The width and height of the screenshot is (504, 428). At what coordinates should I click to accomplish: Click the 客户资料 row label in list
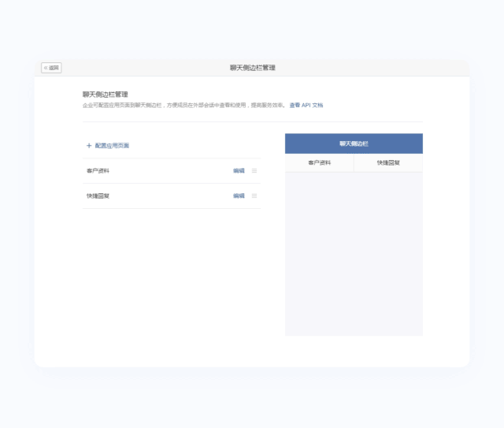point(98,171)
